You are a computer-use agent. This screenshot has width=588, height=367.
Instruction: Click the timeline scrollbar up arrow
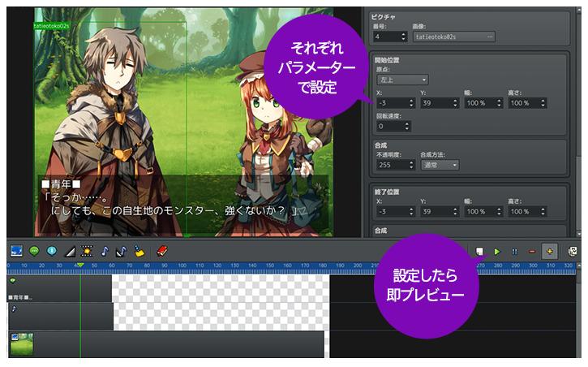point(578,266)
